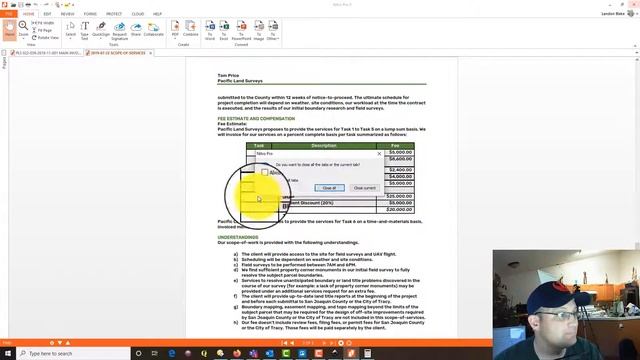Click the Windows search box
This screenshot has height=360, width=640.
click(73, 353)
